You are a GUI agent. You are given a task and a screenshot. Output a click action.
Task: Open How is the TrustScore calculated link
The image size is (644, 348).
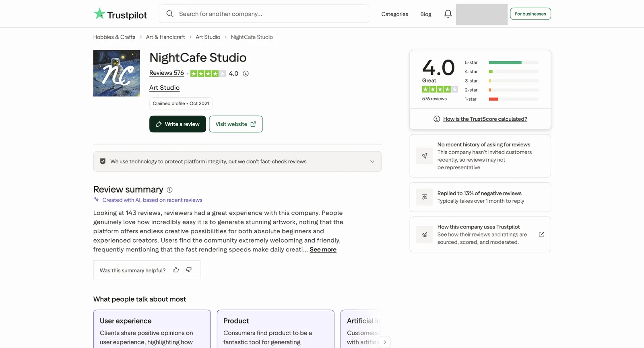tap(485, 119)
